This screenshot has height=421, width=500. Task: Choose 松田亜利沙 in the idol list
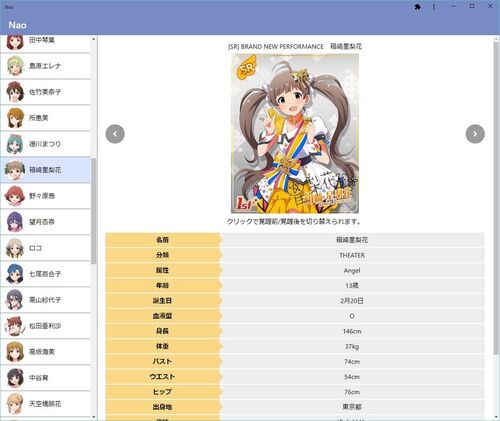(45, 326)
